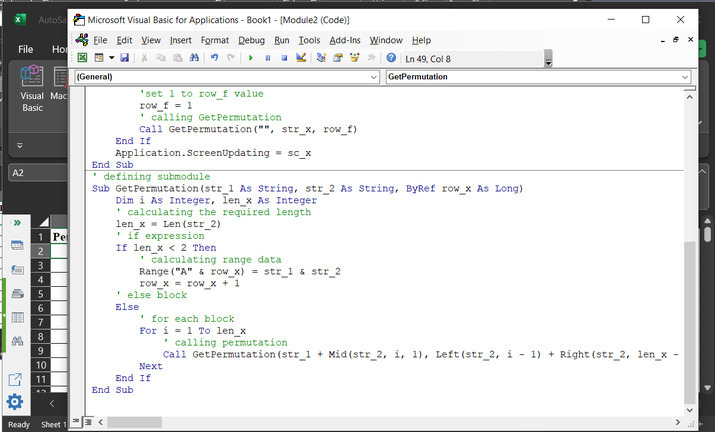Open the Tools menu
The width and height of the screenshot is (715, 432).
click(309, 40)
